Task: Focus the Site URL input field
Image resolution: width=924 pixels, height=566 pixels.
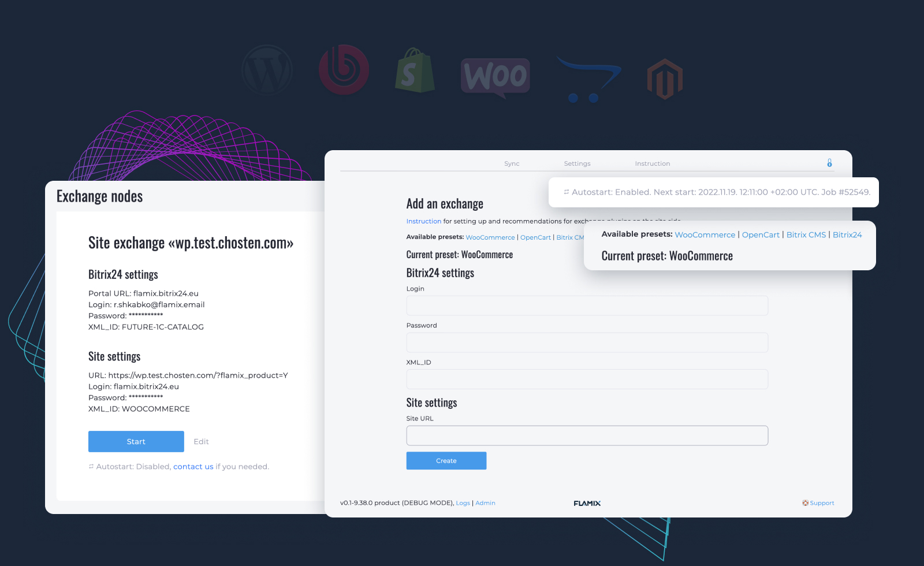Action: tap(587, 435)
